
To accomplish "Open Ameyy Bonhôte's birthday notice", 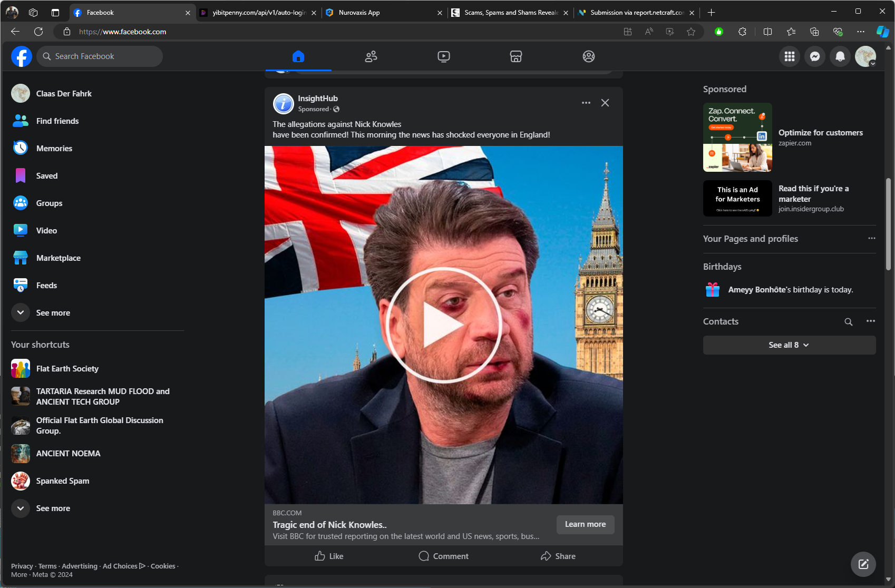I will [790, 290].
